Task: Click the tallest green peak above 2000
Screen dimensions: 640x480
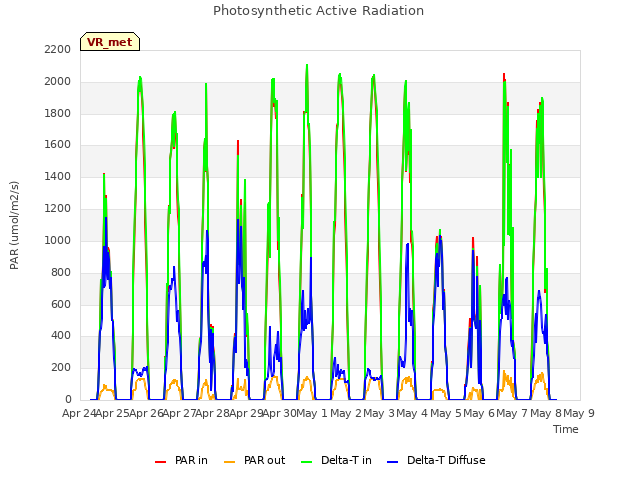Action: [307, 66]
